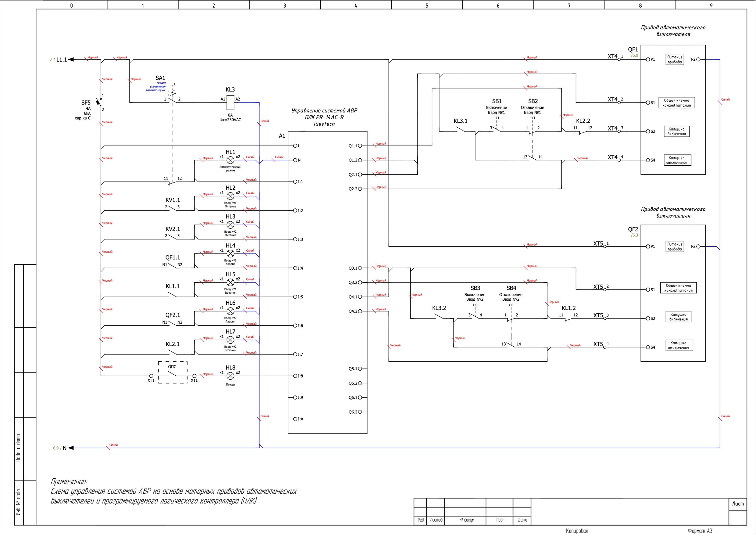
Task: Click the column 5 zone header
Action: click(427, 5)
